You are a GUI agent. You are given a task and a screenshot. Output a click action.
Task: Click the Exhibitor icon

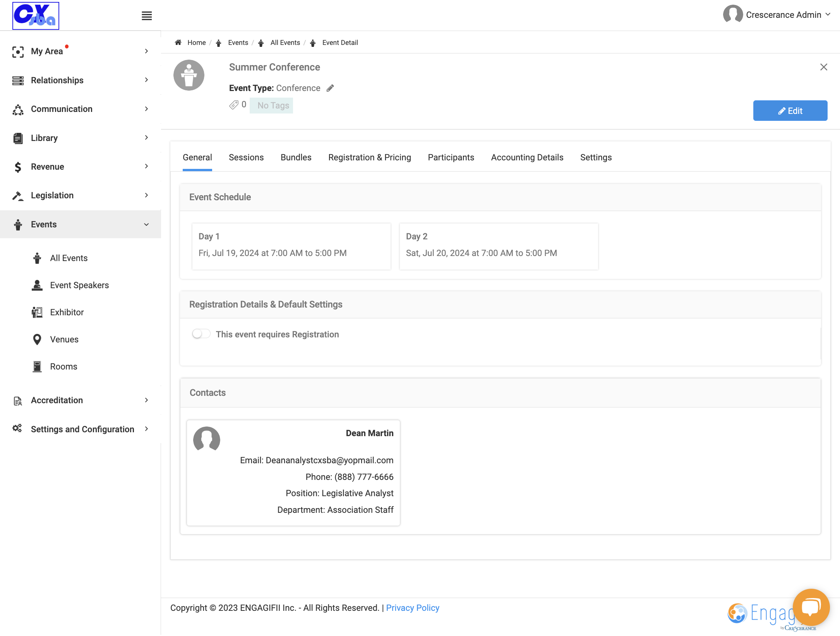pyautogui.click(x=37, y=312)
